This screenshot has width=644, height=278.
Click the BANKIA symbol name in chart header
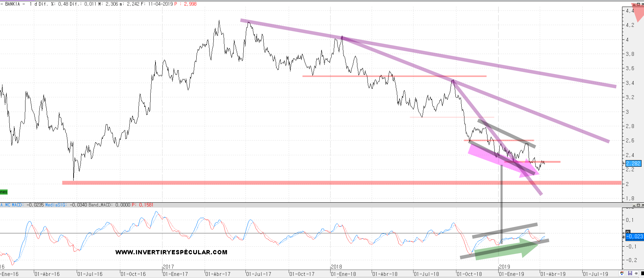13,4
